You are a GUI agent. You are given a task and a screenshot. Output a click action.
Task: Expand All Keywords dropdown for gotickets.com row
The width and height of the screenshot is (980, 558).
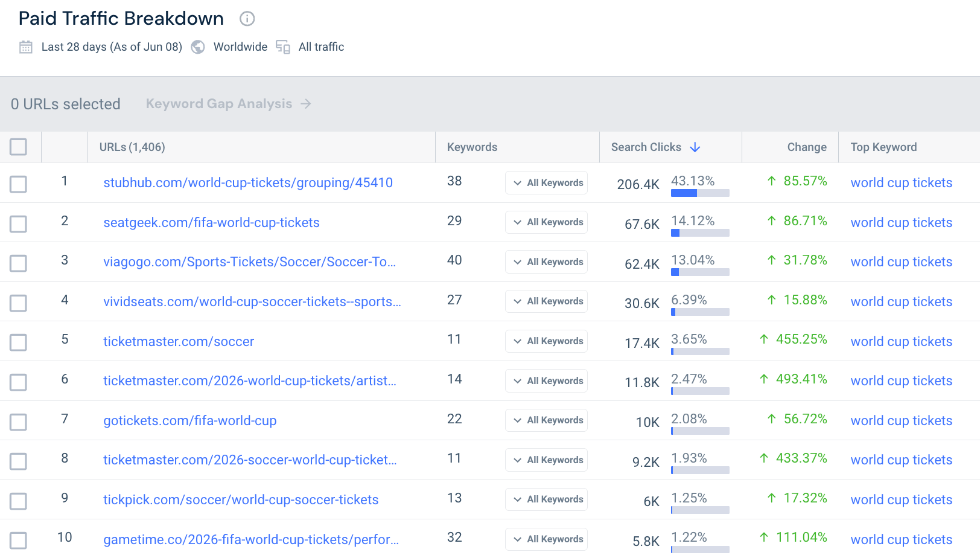546,420
